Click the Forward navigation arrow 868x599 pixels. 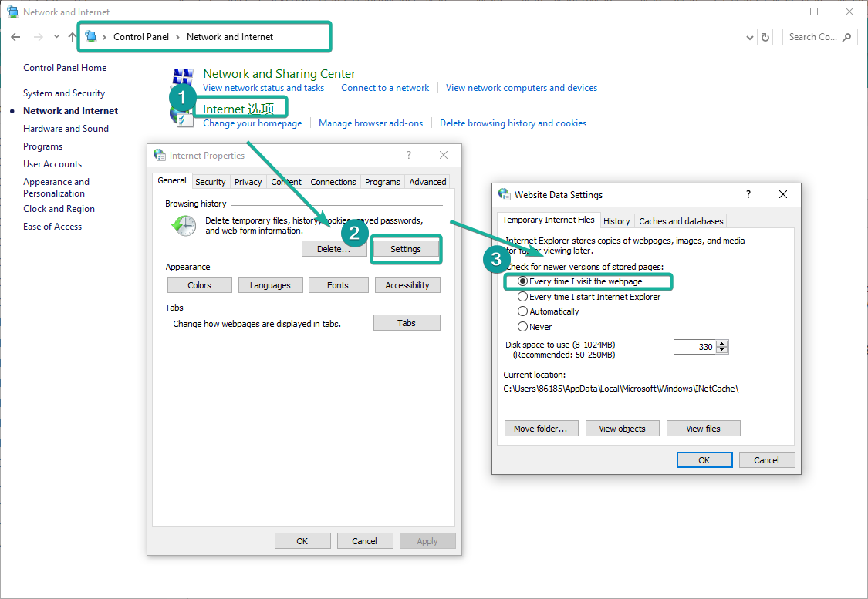point(39,37)
